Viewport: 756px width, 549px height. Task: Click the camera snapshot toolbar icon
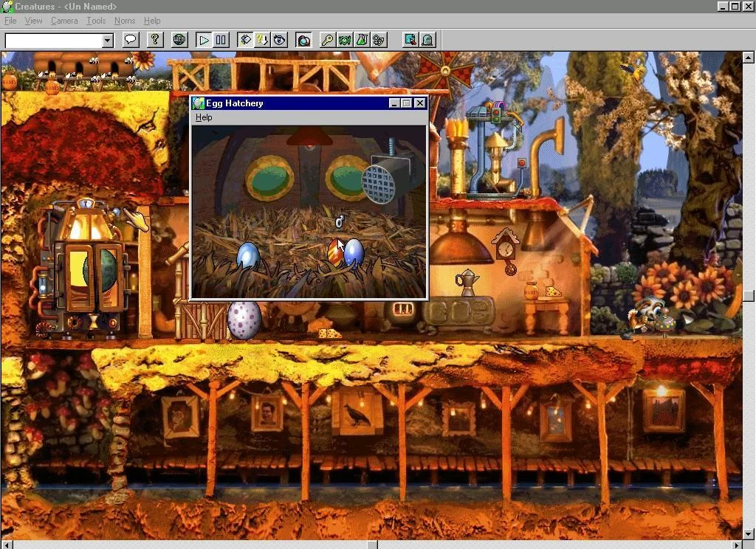tap(303, 40)
